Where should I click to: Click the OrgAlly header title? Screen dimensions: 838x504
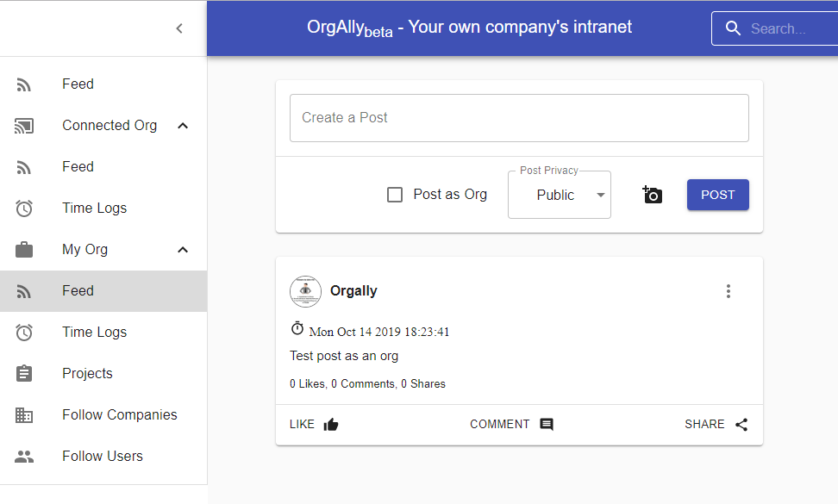(469, 28)
